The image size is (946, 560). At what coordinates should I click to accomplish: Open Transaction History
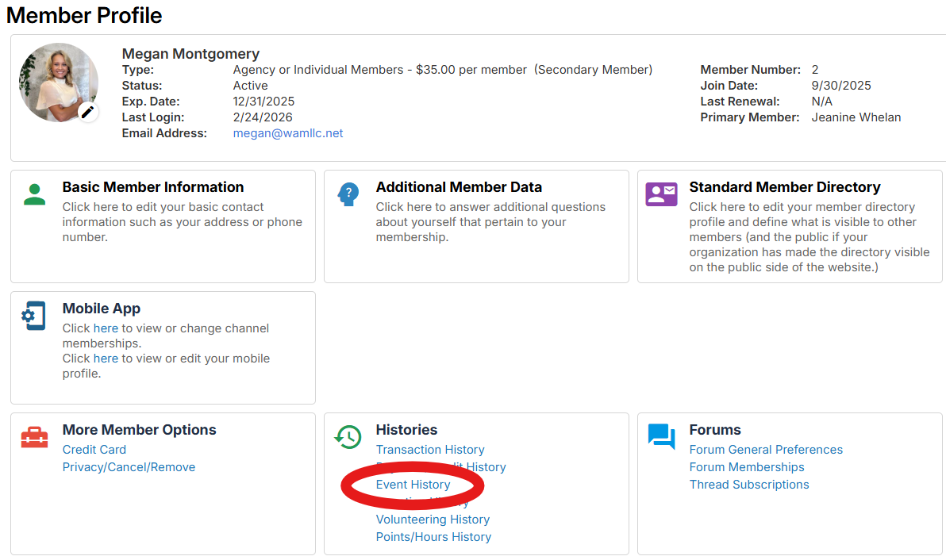point(430,450)
